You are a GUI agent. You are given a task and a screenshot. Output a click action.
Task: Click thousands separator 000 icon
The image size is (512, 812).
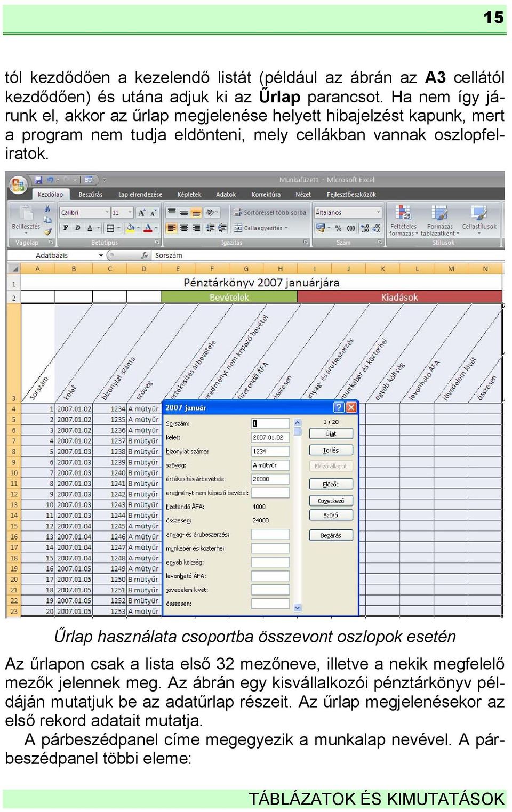point(351,228)
